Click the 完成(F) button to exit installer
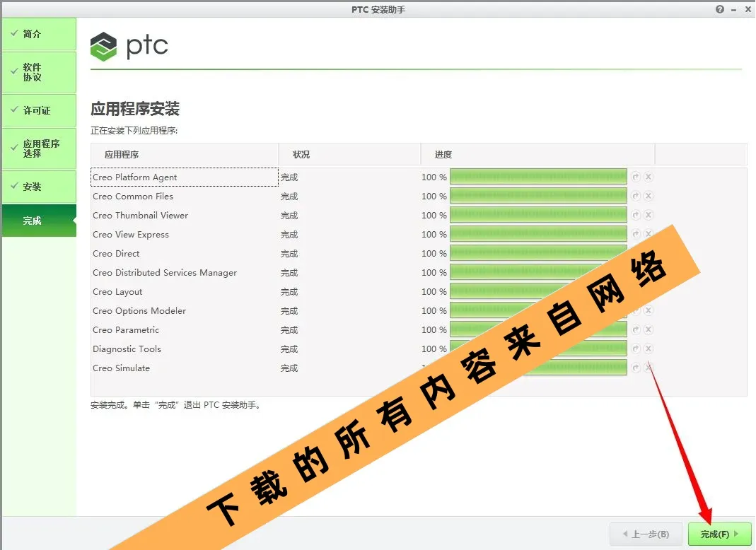Viewport: 756px width, 550px height. point(719,534)
